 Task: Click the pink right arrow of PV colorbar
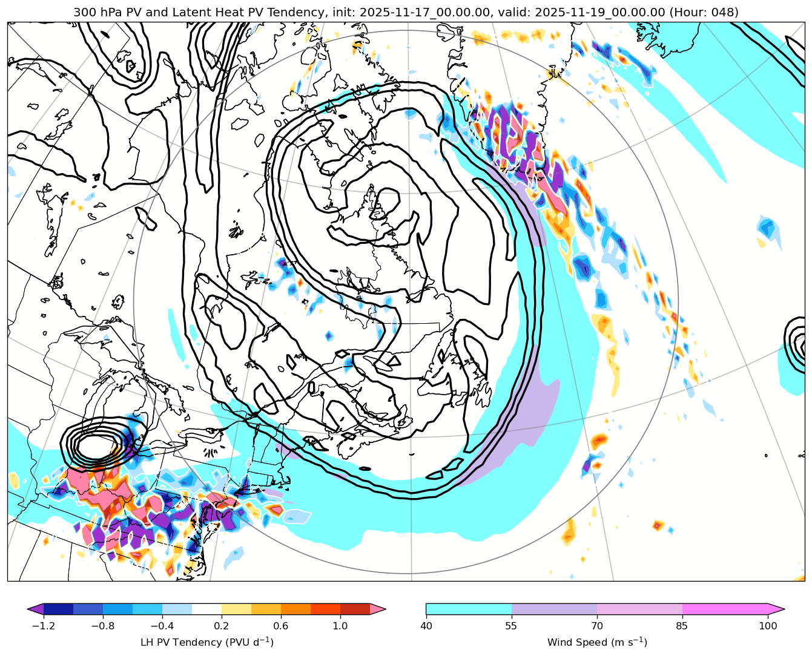[378, 609]
